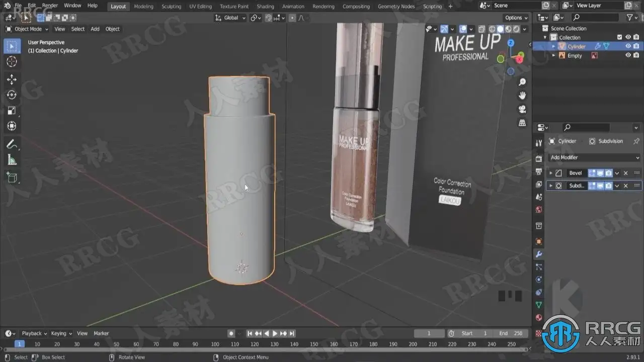Toggle snapping magnet in the header
The height and width of the screenshot is (362, 644).
[x=269, y=18]
